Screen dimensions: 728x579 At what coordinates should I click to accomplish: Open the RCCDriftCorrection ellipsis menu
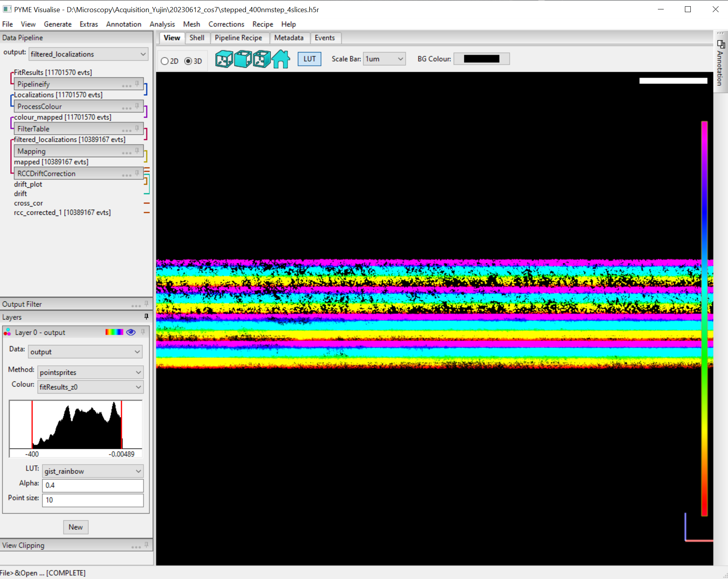(126, 175)
